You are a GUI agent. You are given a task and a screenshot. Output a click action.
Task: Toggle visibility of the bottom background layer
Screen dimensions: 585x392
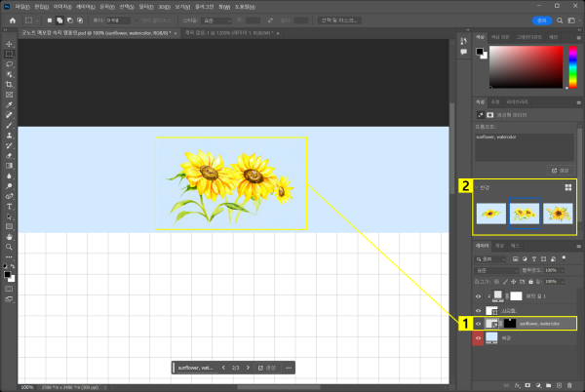pyautogui.click(x=479, y=337)
